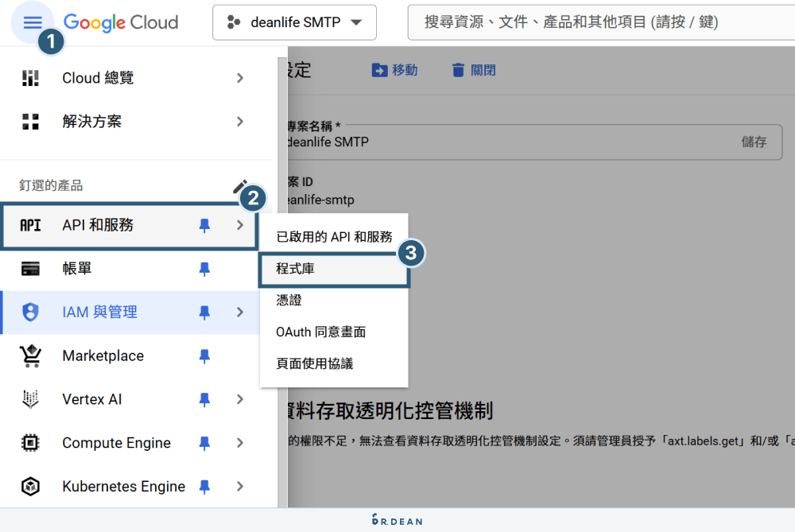Unpin Compute Engine from pinned products
795x532 pixels.
pyautogui.click(x=205, y=443)
